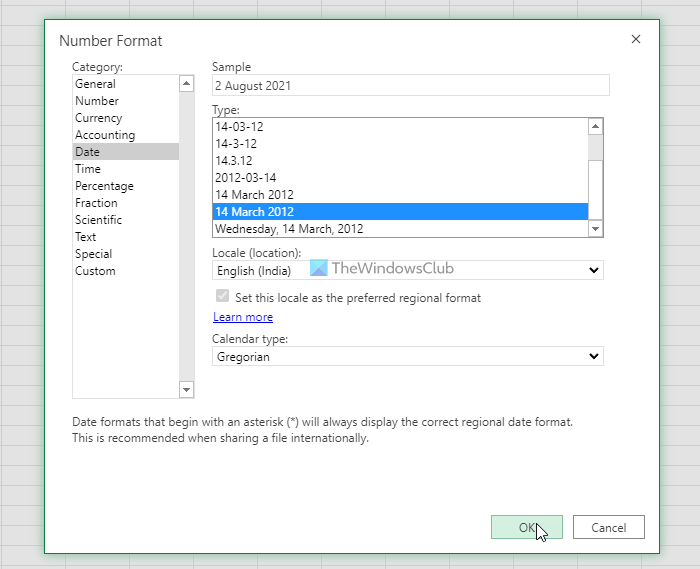Viewport: 700px width, 569px height.
Task: Choose the Special category
Action: coord(125,253)
